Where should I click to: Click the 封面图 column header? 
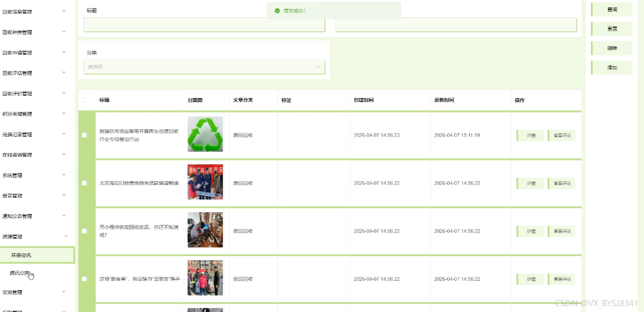tap(196, 100)
